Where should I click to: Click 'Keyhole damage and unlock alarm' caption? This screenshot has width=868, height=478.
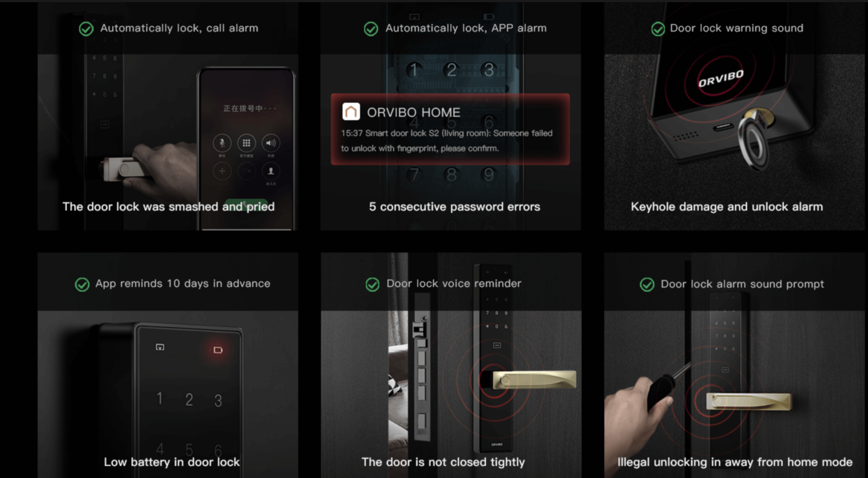point(727,207)
